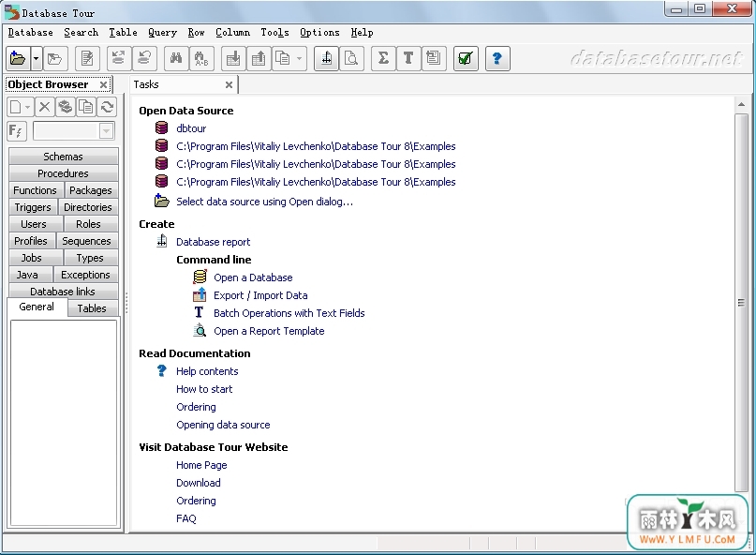
Task: Click the How to start link
Action: tap(204, 389)
